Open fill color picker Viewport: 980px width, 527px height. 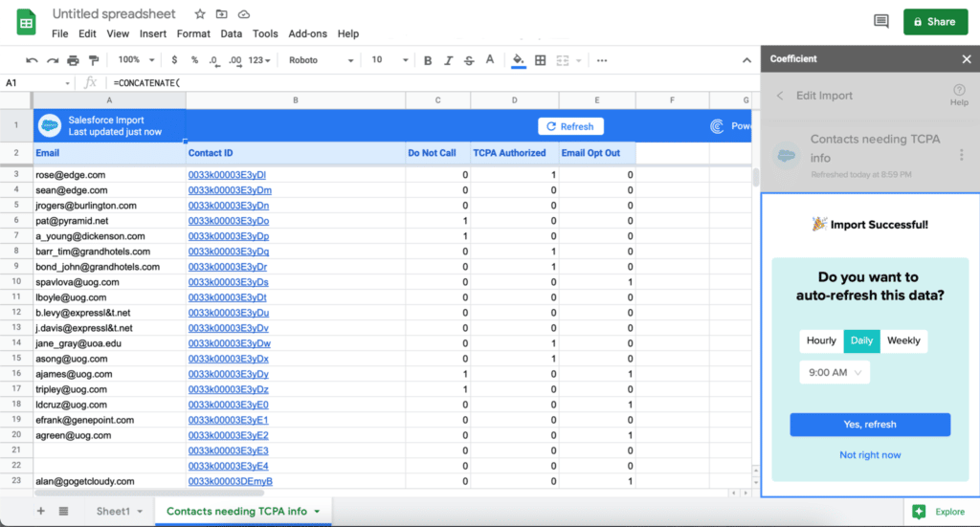518,60
